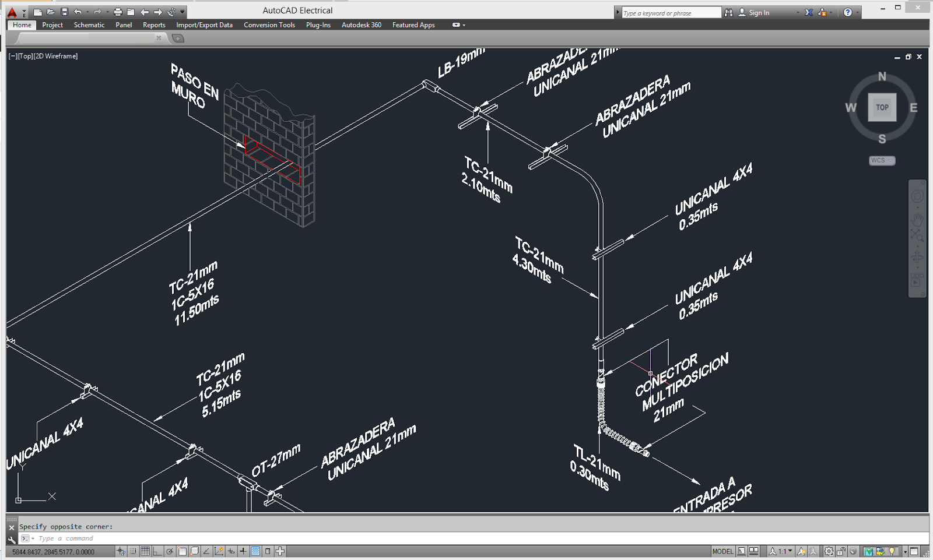
Task: Toggle Grid Display in the status bar
Action: click(145, 551)
